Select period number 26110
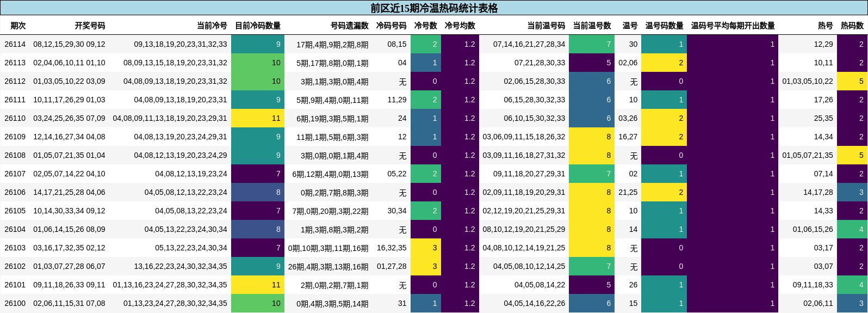This screenshot has height=313, width=868. pos(15,118)
